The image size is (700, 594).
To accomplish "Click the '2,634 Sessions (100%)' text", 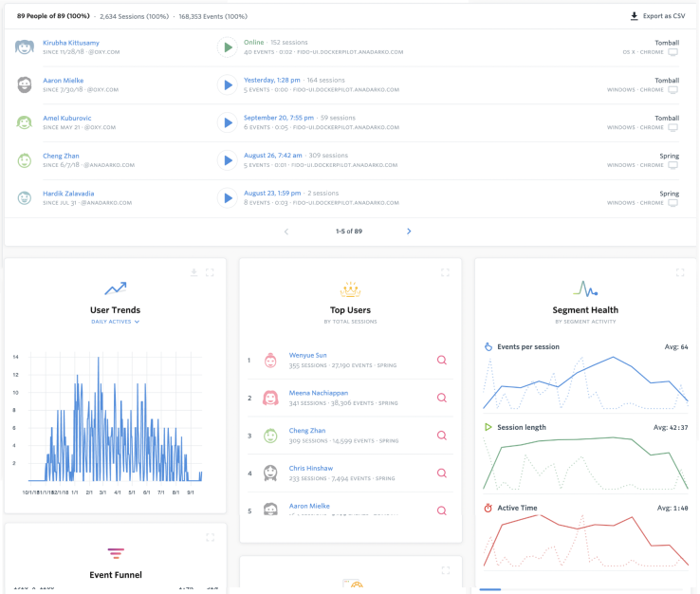I will 135,16.
